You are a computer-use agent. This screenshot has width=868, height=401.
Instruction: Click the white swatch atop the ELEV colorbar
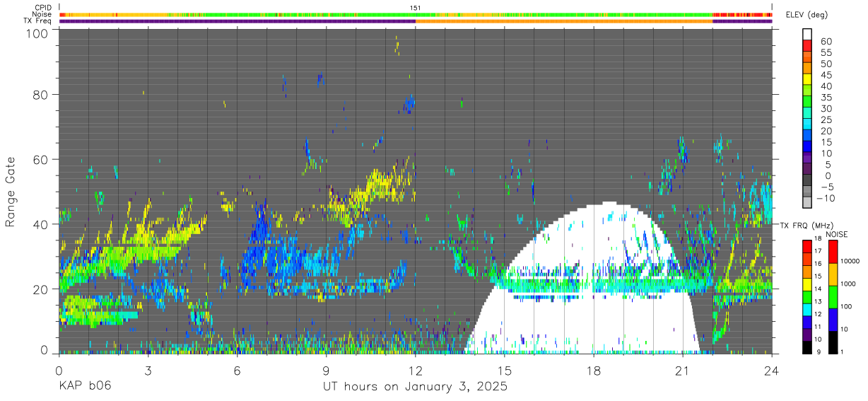coord(807,34)
